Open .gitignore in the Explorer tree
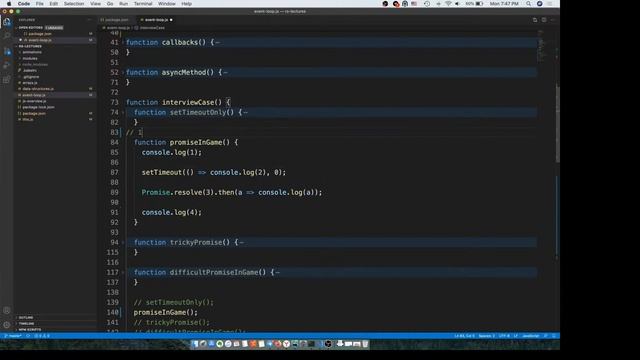The image size is (640, 360). click(31, 77)
